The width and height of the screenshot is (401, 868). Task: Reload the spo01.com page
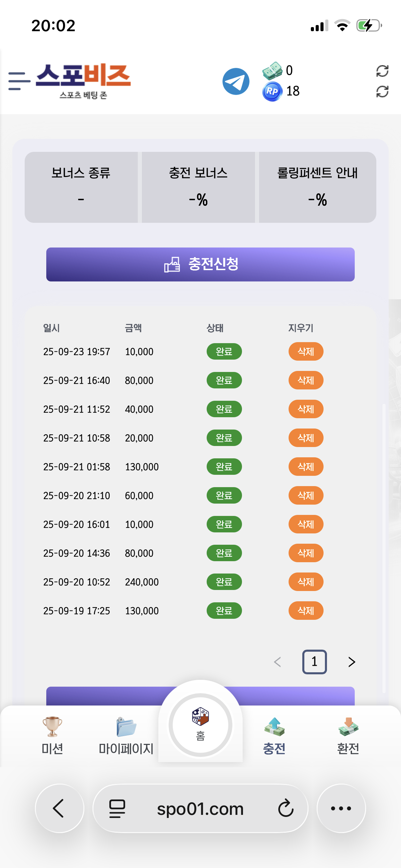click(x=285, y=808)
